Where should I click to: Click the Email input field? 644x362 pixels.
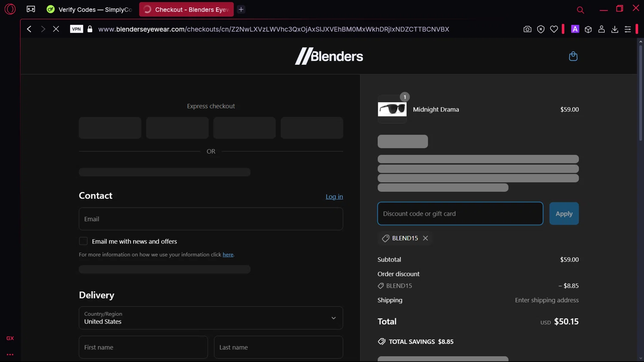(x=211, y=219)
